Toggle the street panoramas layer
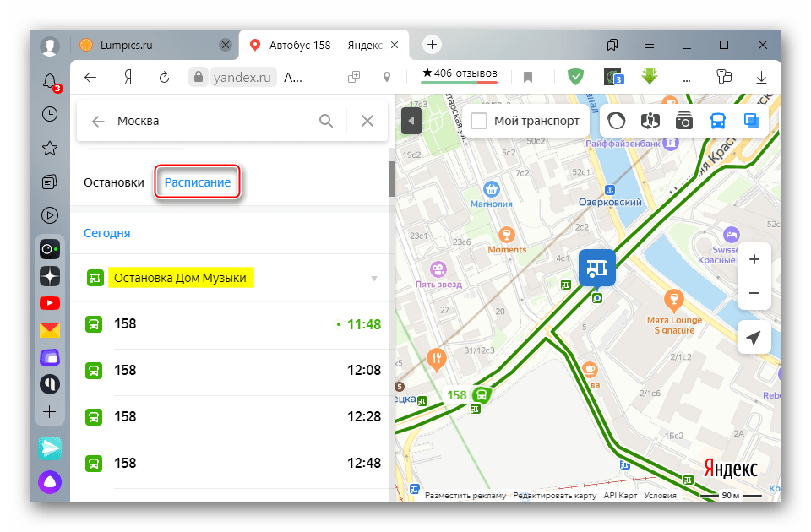Screen dimensions: 811x532 [650, 121]
